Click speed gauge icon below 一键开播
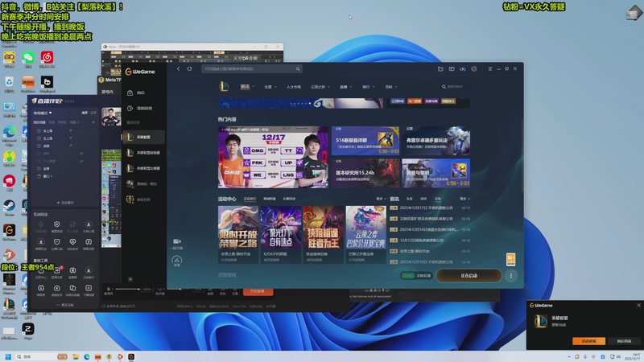Screen dimensions: 644x362 [176, 260]
